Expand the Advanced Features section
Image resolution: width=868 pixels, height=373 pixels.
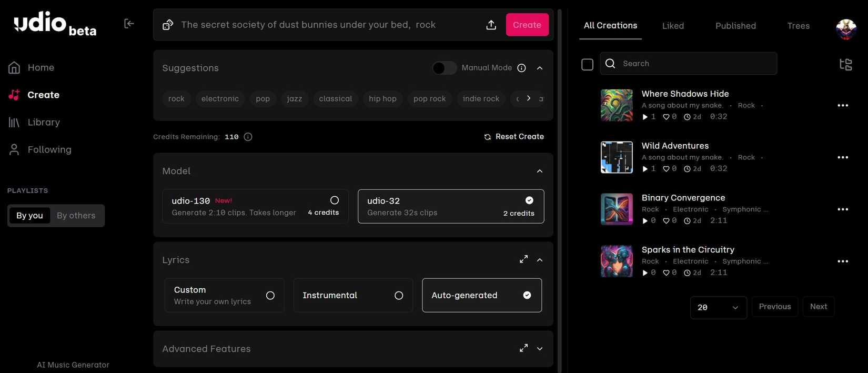[x=540, y=348]
